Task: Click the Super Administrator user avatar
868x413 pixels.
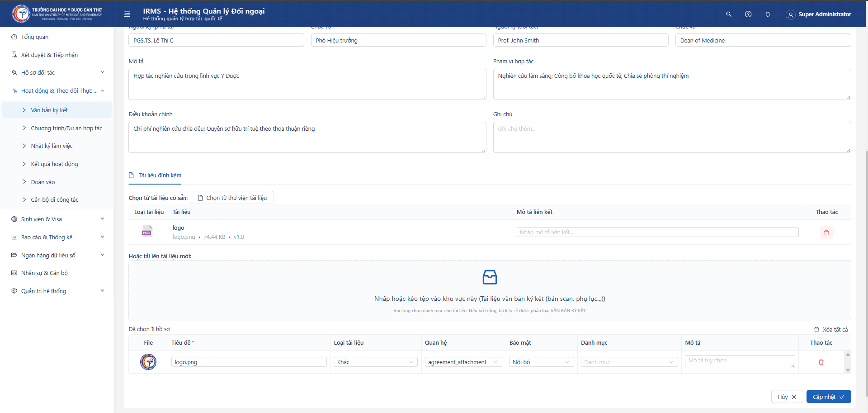Action: tap(790, 14)
